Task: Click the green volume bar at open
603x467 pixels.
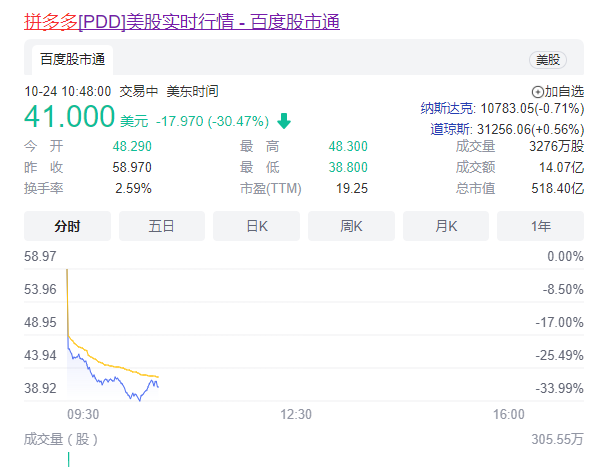Action: click(68, 459)
